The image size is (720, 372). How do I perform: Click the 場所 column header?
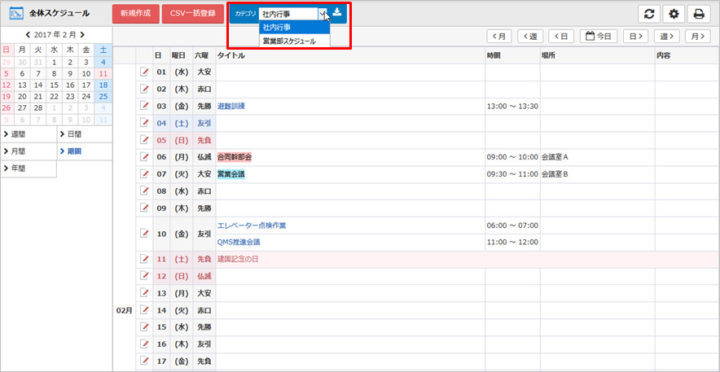[x=547, y=55]
